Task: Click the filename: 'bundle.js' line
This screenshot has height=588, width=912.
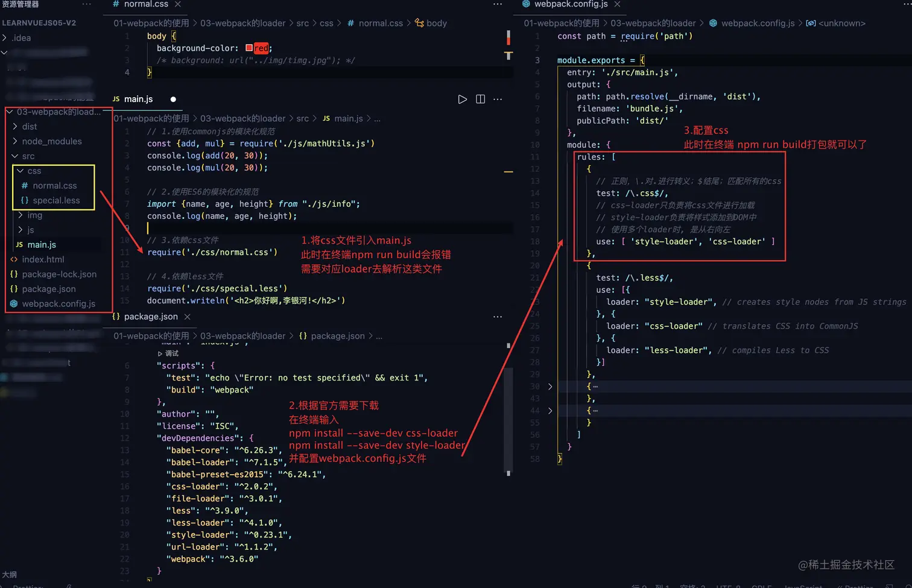Action: (630, 109)
